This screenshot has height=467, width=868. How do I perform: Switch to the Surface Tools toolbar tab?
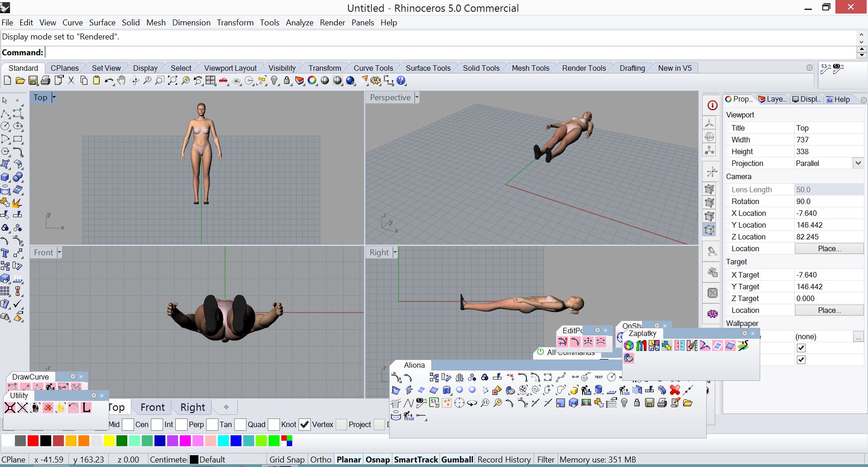point(428,68)
